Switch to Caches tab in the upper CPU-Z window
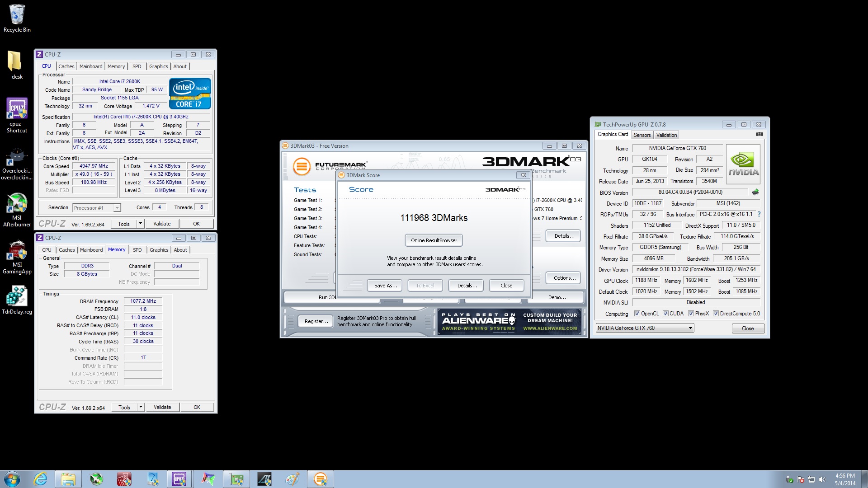The height and width of the screenshot is (488, 868). [x=66, y=66]
